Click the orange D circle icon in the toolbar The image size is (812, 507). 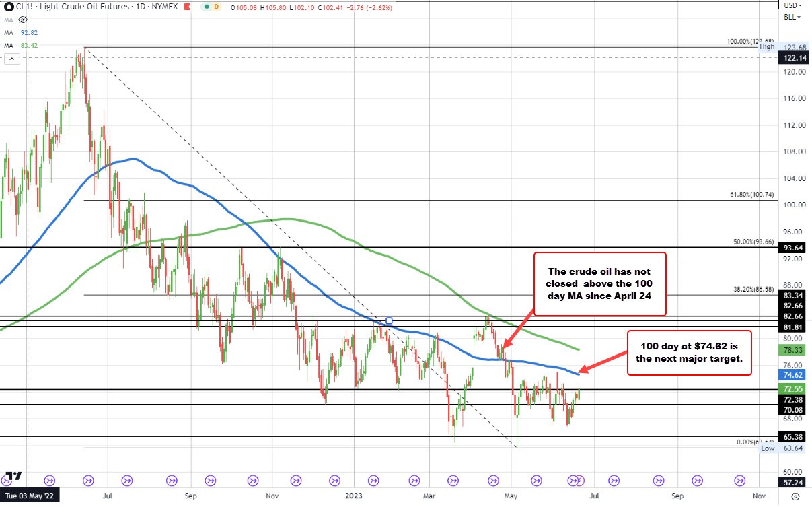[215, 7]
